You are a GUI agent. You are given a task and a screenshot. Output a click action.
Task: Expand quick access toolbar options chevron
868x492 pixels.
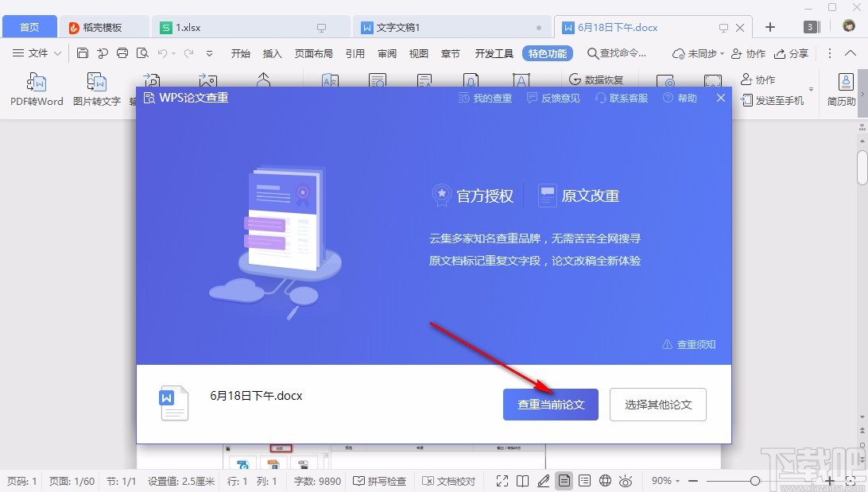pyautogui.click(x=208, y=54)
